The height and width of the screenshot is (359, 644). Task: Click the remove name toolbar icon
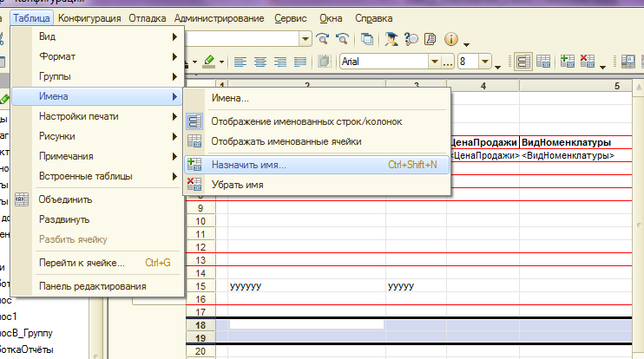click(588, 62)
